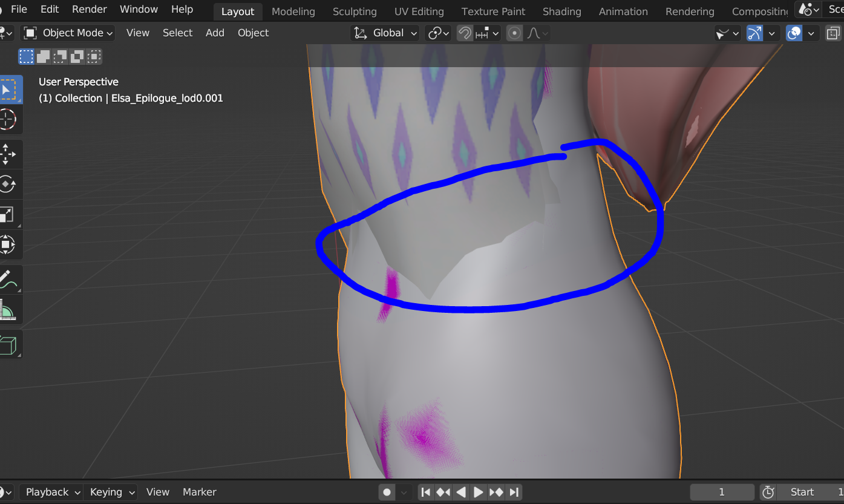Open the viewport Select menu
The image size is (844, 504).
click(x=177, y=33)
